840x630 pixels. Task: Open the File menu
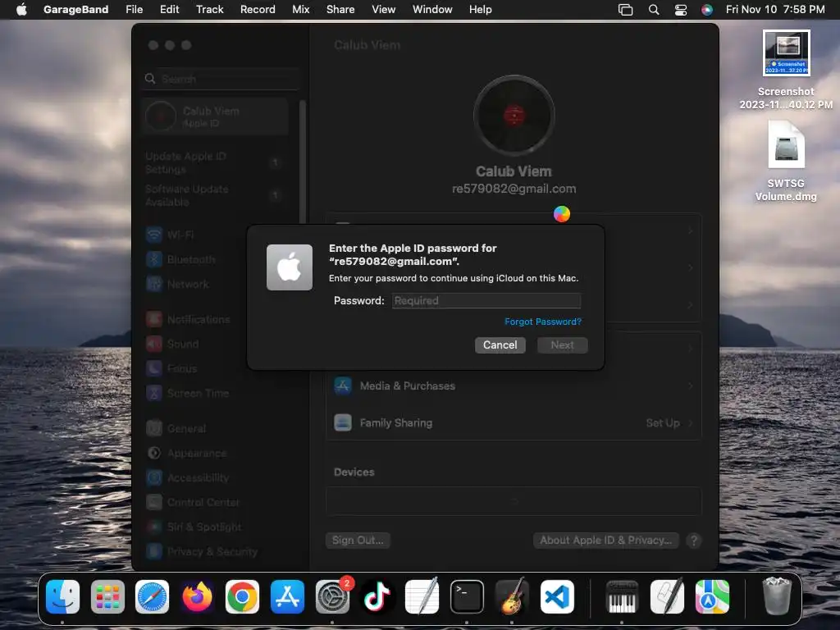pos(134,9)
